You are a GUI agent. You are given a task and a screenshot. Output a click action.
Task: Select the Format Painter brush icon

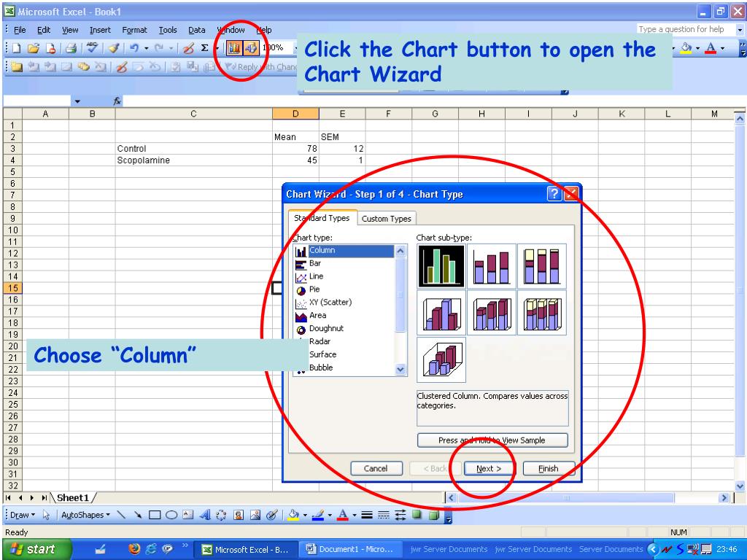click(113, 48)
